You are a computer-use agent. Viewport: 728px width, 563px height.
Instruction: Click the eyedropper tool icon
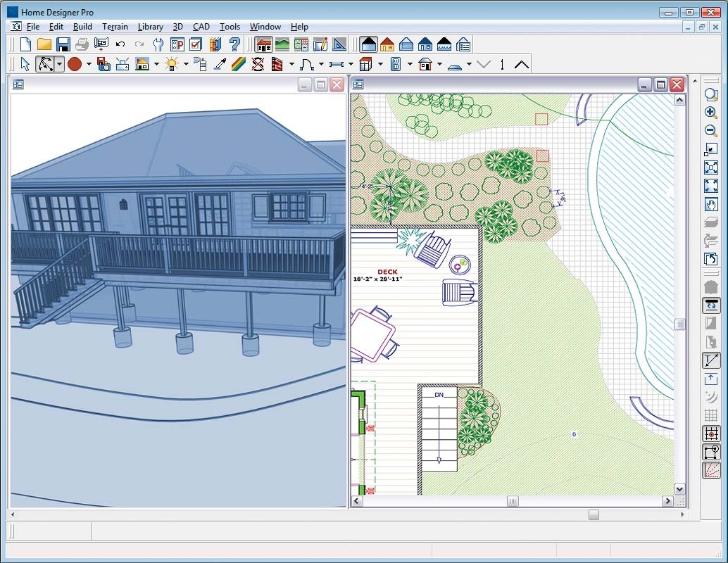(220, 65)
